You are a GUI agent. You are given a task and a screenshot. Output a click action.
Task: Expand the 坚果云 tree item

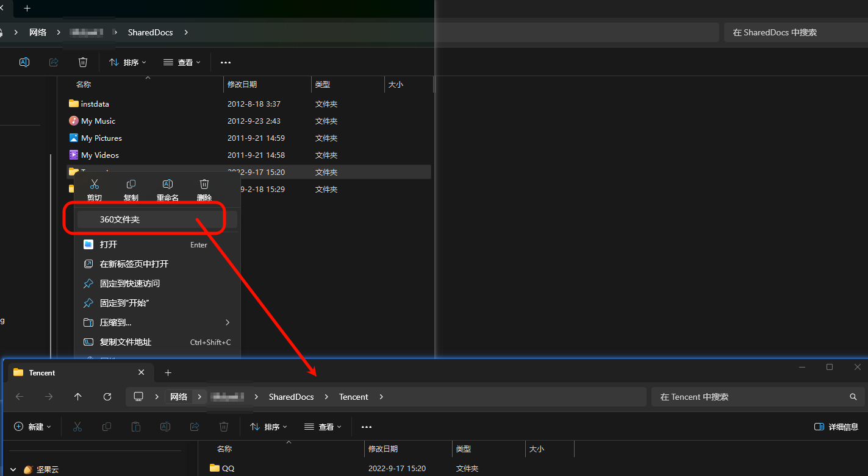pos(13,469)
